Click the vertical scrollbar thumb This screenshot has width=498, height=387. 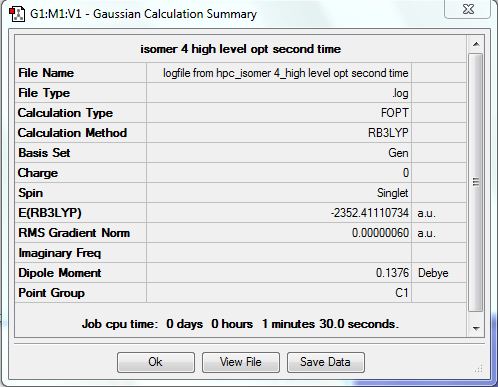tap(476, 182)
